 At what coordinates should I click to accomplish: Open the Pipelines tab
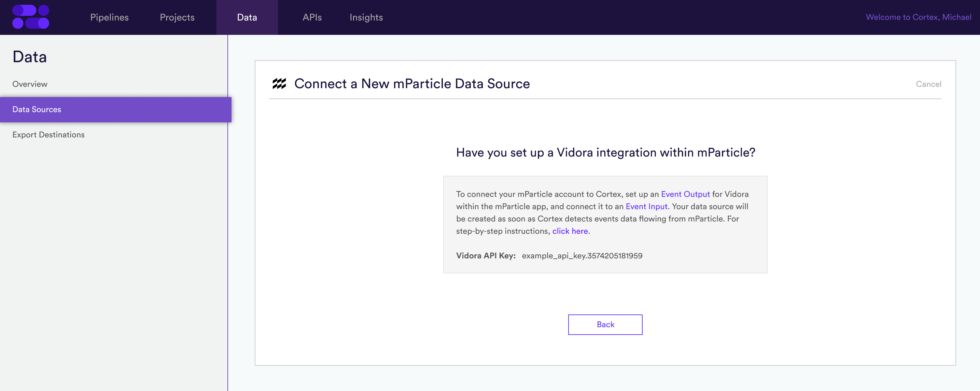pos(109,17)
